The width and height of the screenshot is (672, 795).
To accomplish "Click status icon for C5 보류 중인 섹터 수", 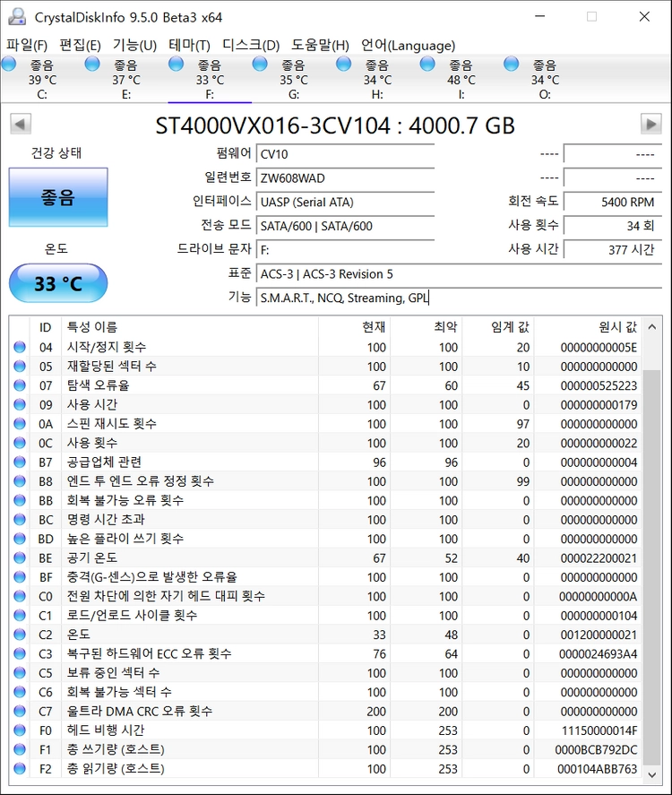I will pyautogui.click(x=20, y=673).
